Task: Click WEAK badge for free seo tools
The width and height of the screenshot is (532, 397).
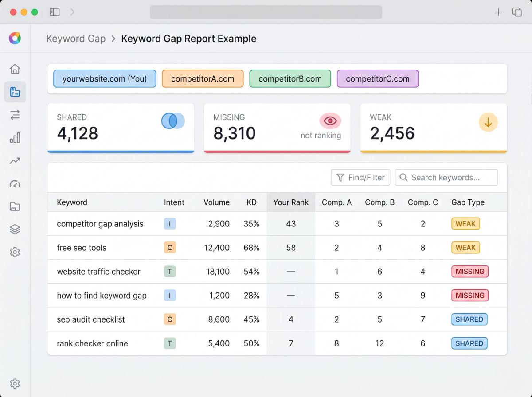Action: point(465,248)
